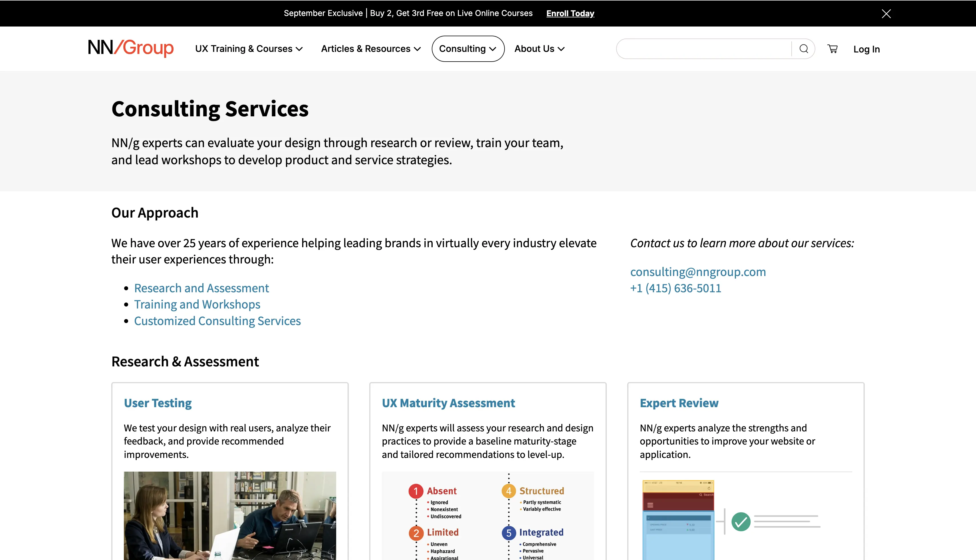976x560 pixels.
Task: Open the shopping cart icon
Action: tap(832, 49)
